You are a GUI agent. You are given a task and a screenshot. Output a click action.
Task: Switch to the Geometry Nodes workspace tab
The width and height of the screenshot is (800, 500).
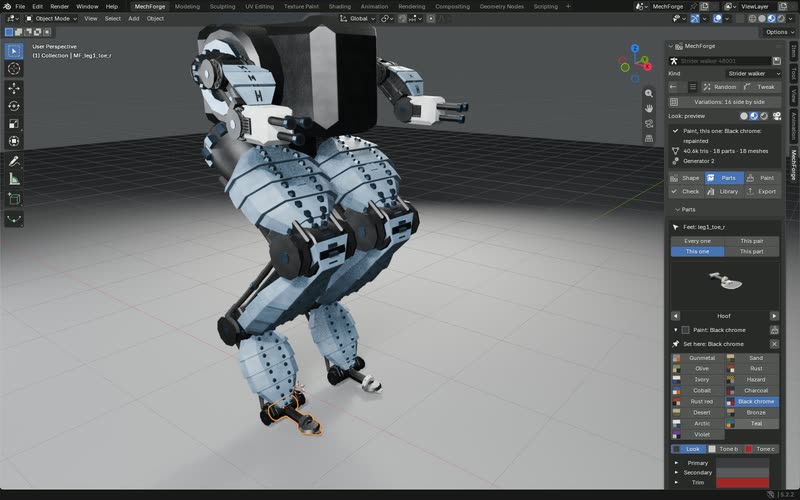(502, 7)
